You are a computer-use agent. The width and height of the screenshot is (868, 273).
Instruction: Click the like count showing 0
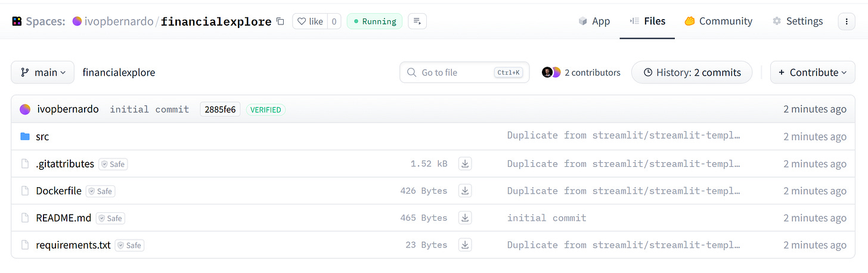tap(334, 21)
